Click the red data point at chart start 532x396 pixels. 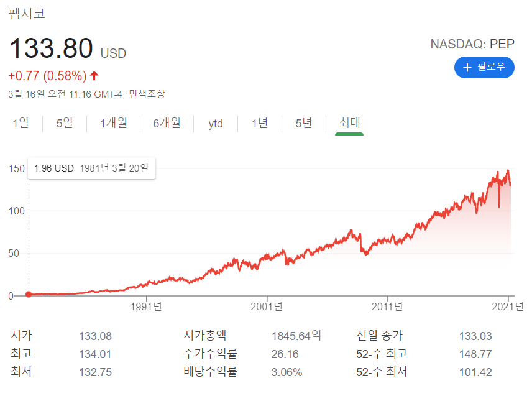coord(29,295)
